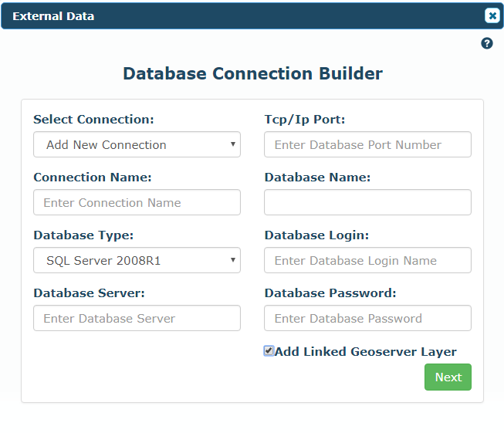Click the Database Password field

[367, 318]
